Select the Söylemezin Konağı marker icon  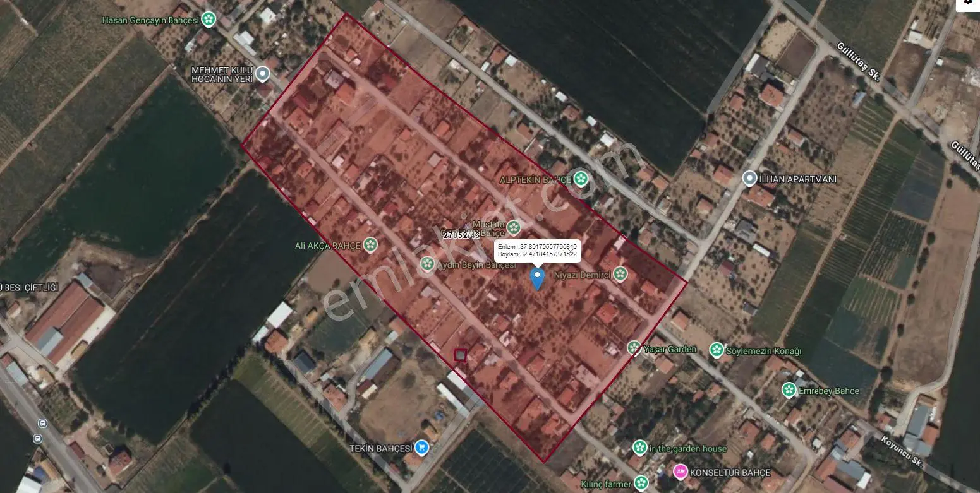[717, 350]
